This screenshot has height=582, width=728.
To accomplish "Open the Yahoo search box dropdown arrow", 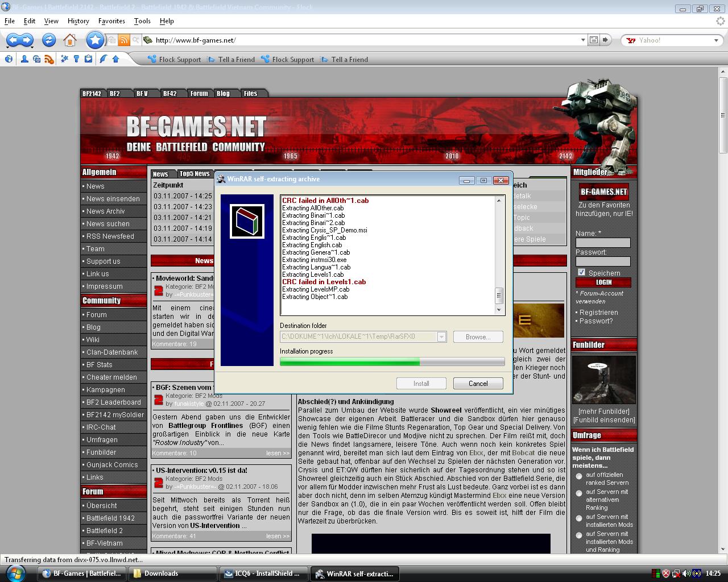I will point(716,40).
